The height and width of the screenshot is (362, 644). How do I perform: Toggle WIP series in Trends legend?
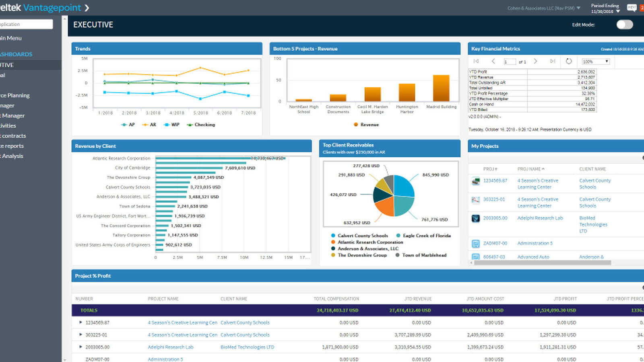[171, 125]
